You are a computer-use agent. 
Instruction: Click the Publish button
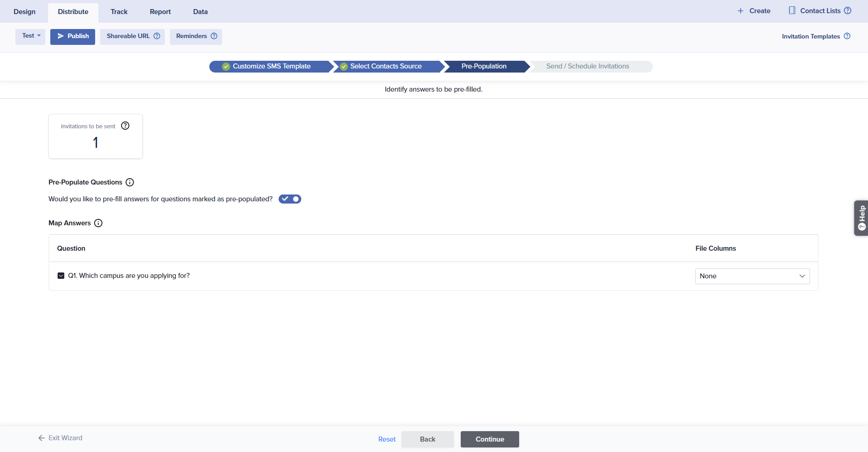tap(72, 36)
